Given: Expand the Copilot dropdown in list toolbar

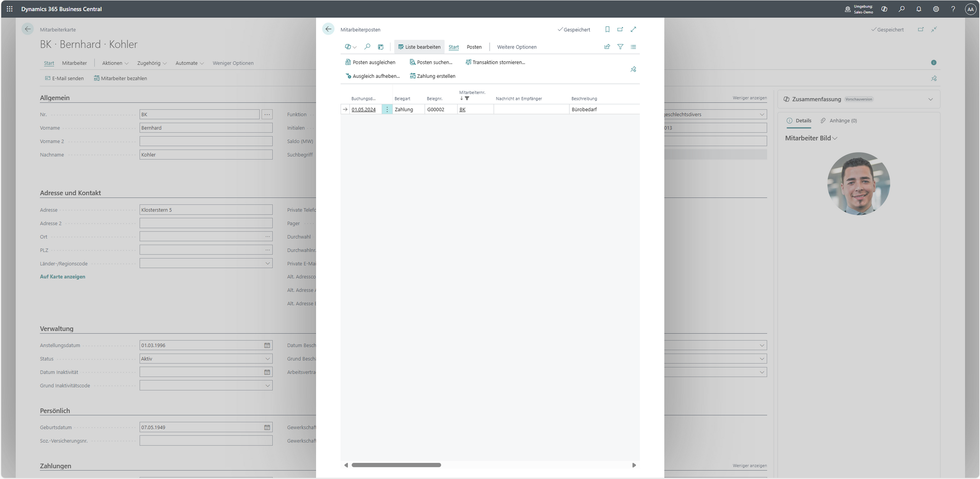Looking at the screenshot, I should [350, 47].
